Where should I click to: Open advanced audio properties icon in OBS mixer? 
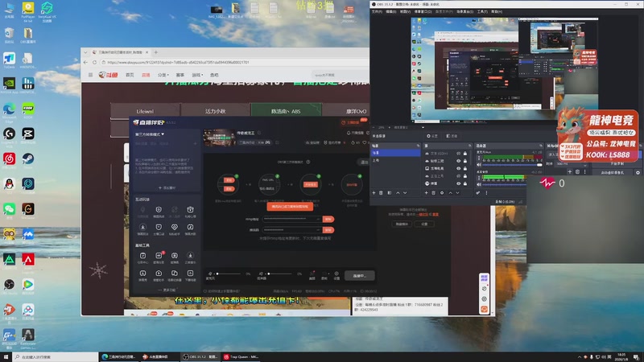[478, 192]
